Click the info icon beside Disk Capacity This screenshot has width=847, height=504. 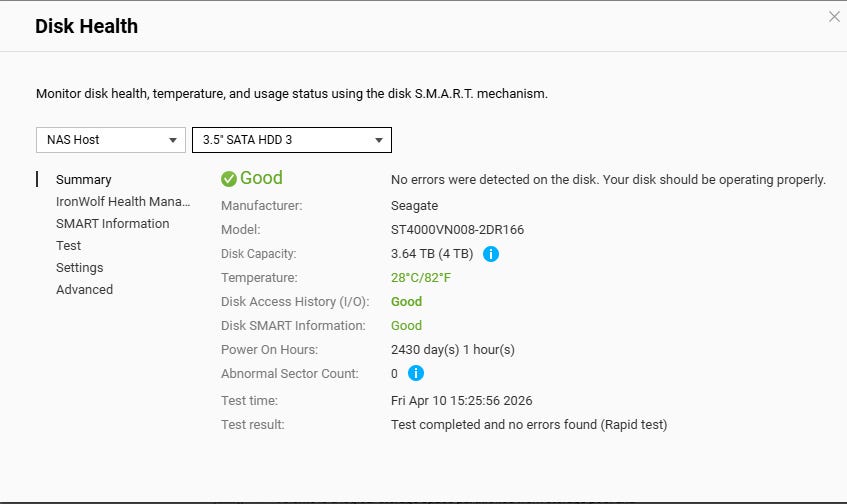tap(491, 254)
